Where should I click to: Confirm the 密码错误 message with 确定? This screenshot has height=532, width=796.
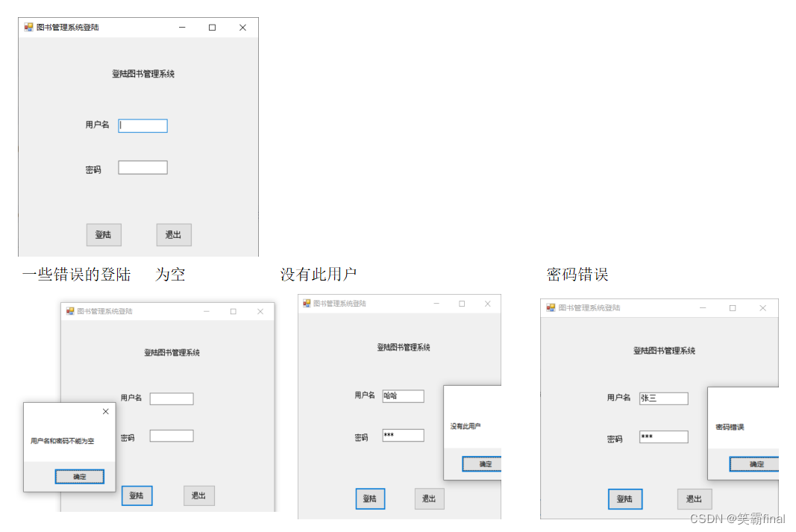coord(754,464)
